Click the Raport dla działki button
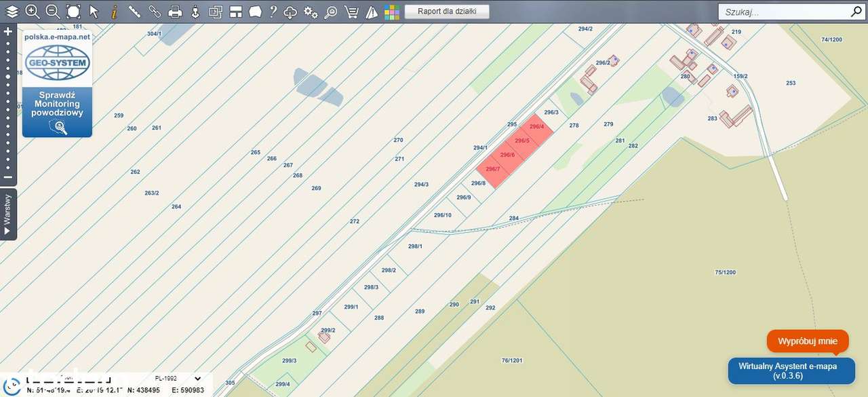Image resolution: width=868 pixels, height=397 pixels. coord(447,12)
